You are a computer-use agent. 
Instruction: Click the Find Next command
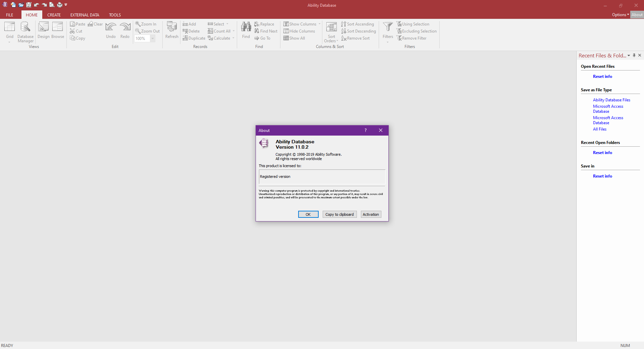pos(266,31)
